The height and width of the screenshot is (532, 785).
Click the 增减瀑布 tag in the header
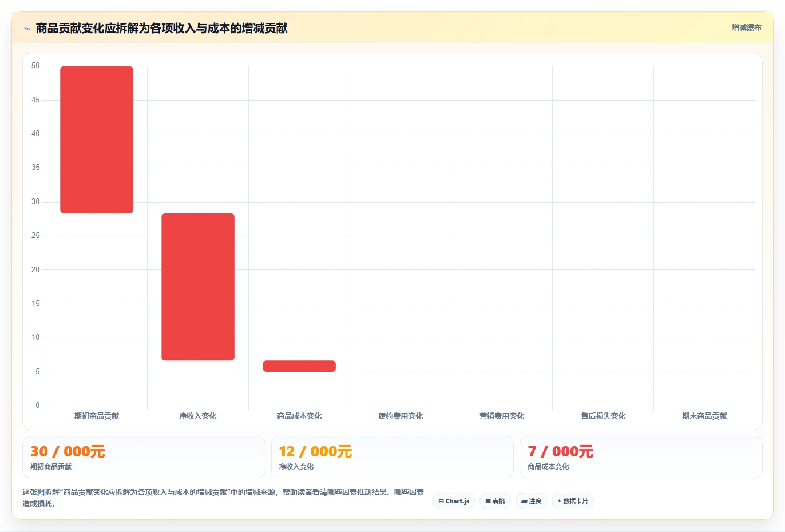tap(746, 27)
